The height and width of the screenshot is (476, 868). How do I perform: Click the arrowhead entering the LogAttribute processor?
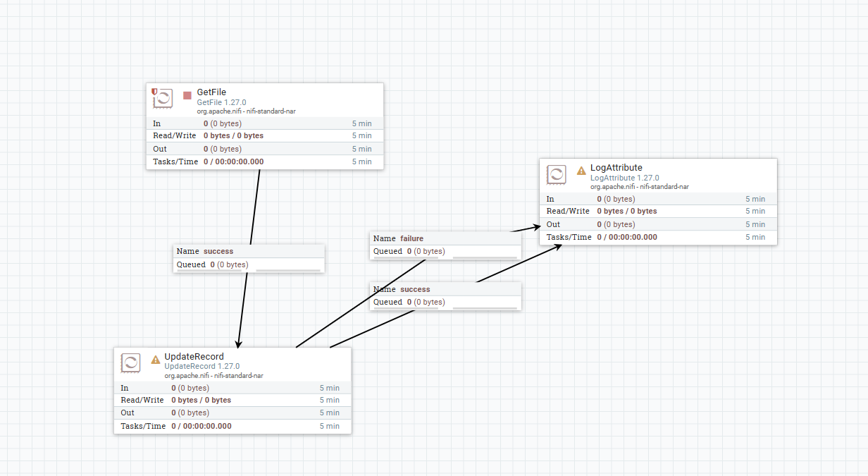pos(537,227)
